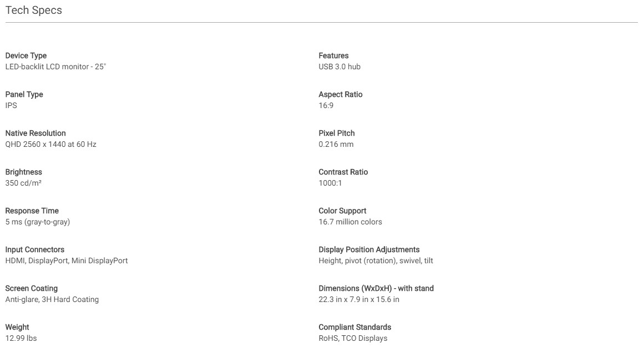Select the Weight 12.99 lbs value
The height and width of the screenshot is (353, 644).
coord(21,338)
